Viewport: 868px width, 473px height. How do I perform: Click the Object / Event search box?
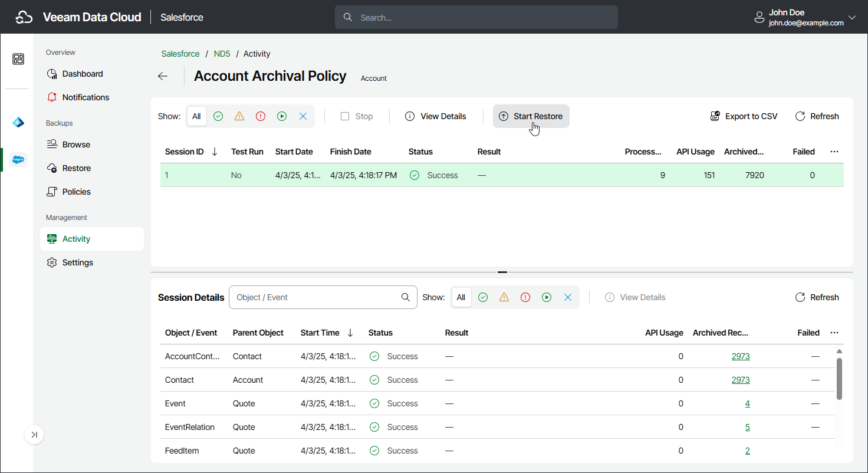click(323, 297)
